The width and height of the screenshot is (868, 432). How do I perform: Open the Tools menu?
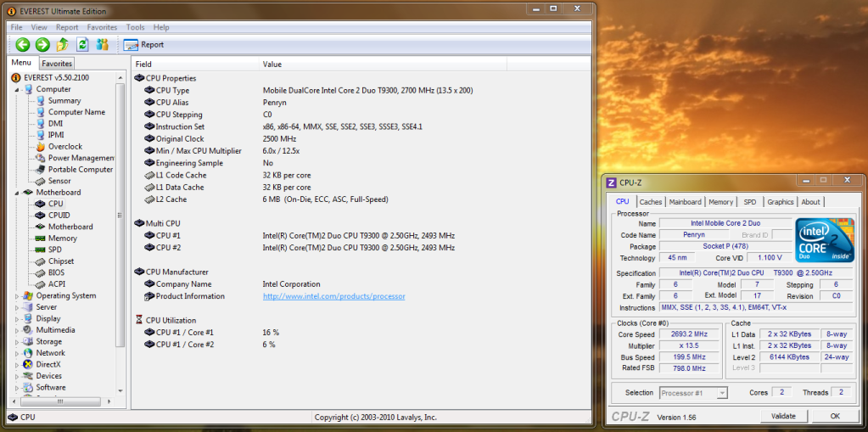pos(136,27)
